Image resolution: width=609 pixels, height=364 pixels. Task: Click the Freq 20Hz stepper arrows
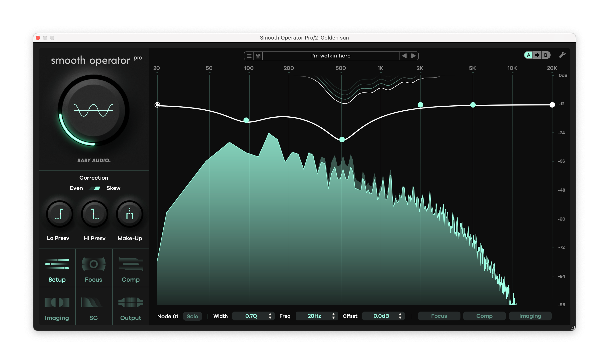333,316
